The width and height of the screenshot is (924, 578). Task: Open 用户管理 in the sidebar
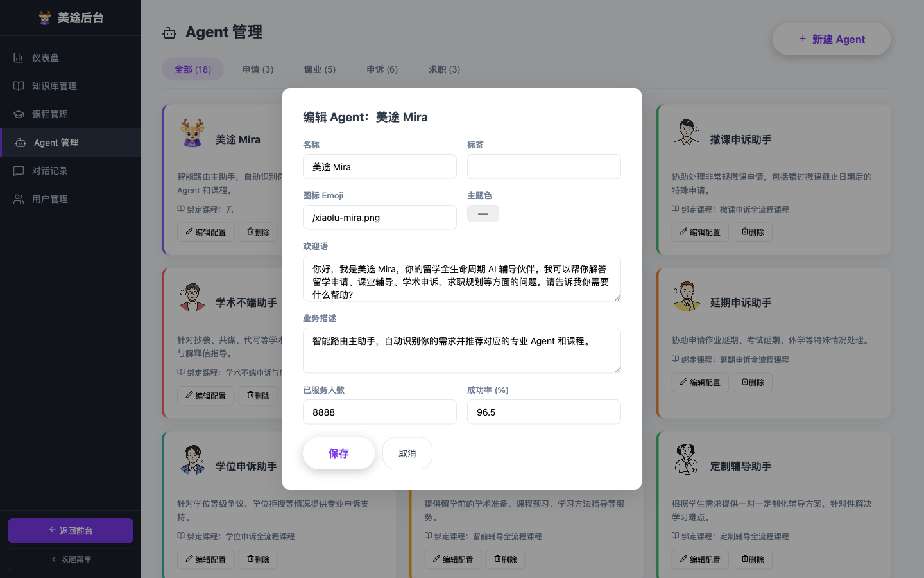(71, 199)
